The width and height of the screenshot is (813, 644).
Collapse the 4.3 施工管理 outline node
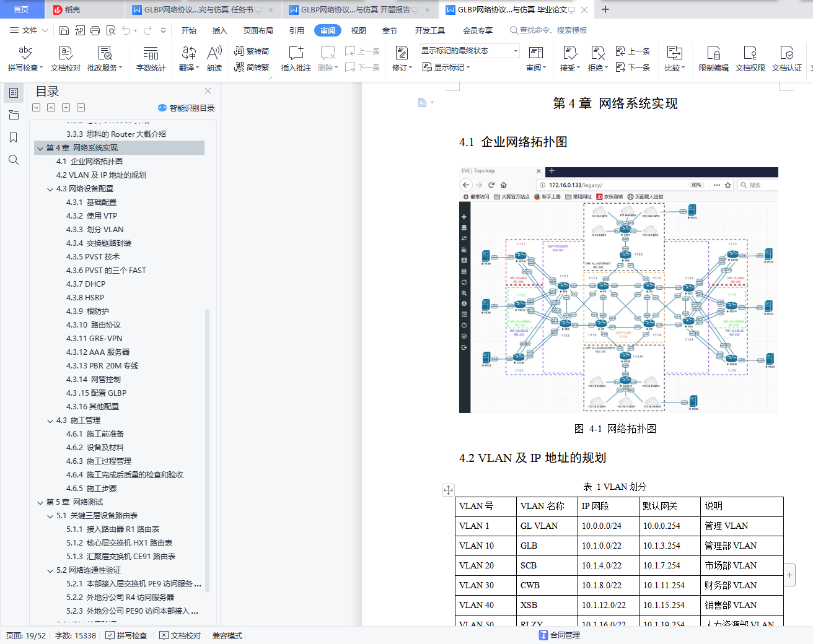point(50,420)
